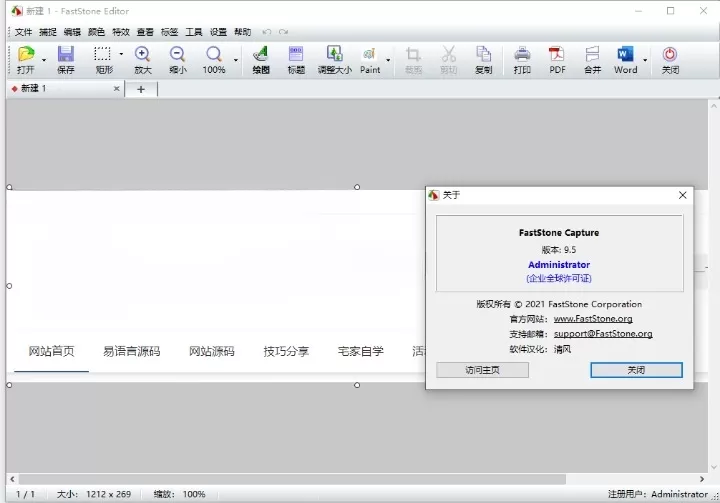
Task: Set zoom to 100% via toolbar icon
Action: (x=214, y=60)
